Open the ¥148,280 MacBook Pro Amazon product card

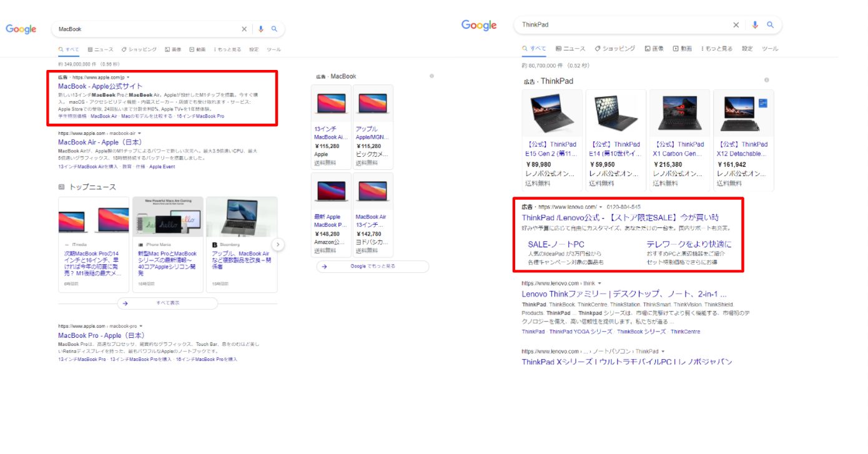pyautogui.click(x=331, y=214)
